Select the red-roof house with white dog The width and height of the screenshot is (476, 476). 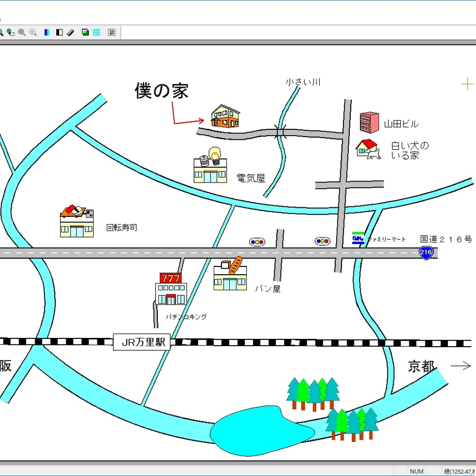[x=368, y=150]
